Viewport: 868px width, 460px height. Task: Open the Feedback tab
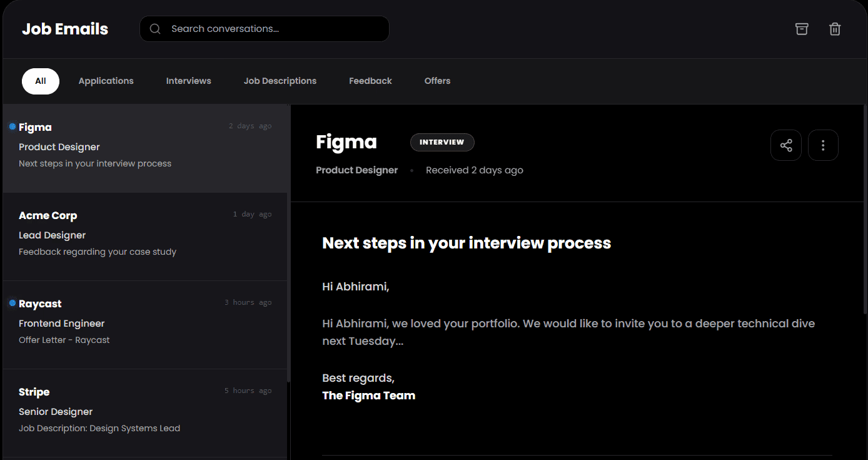pyautogui.click(x=370, y=81)
